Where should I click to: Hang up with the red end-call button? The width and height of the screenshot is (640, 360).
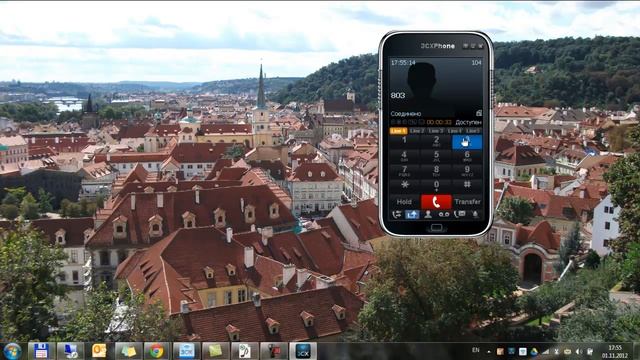click(x=436, y=202)
